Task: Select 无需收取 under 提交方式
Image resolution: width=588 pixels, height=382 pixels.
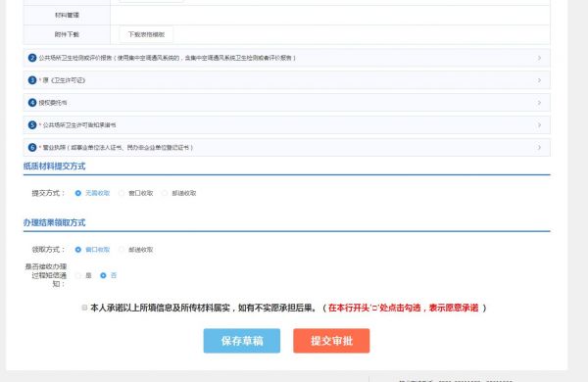Action: click(78, 193)
